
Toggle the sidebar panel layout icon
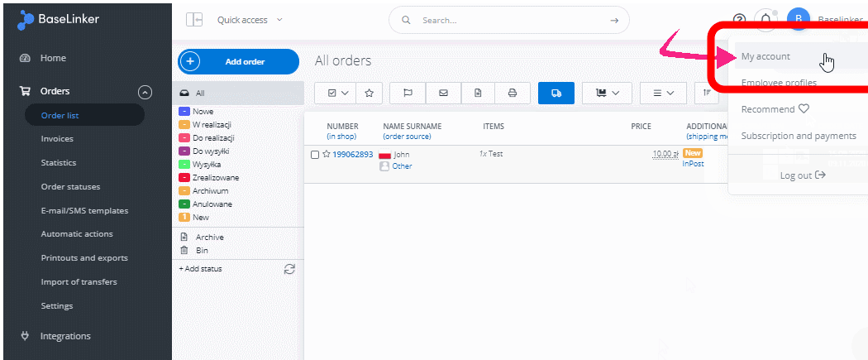point(194,20)
